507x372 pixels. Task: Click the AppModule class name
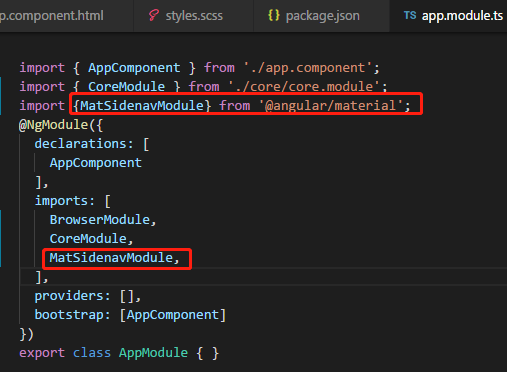(x=153, y=353)
